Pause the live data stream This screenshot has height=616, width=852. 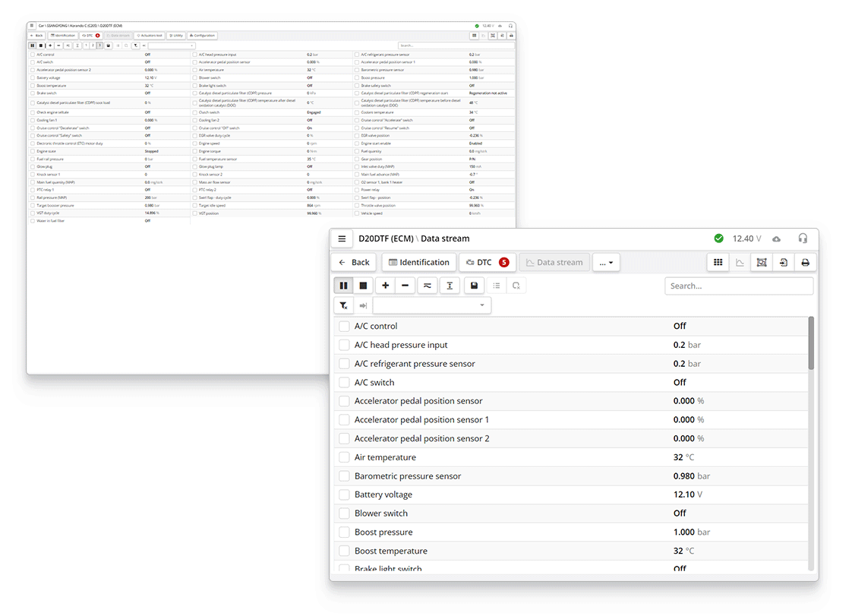tap(343, 286)
